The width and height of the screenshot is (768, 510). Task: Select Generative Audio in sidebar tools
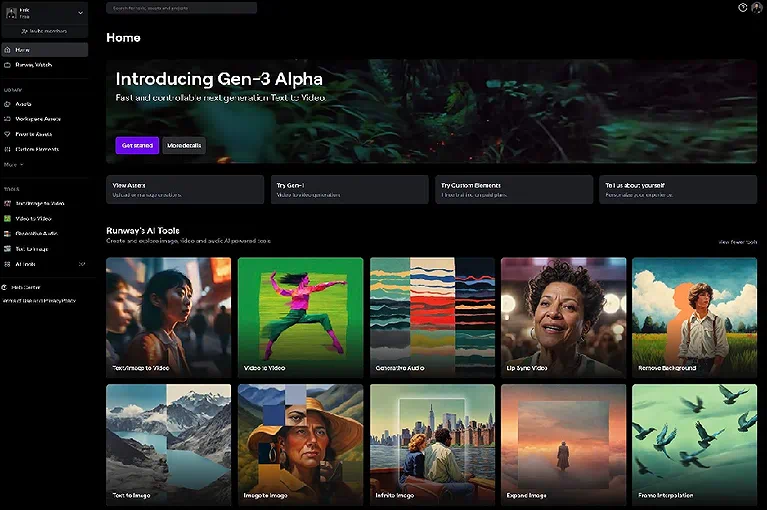point(45,234)
